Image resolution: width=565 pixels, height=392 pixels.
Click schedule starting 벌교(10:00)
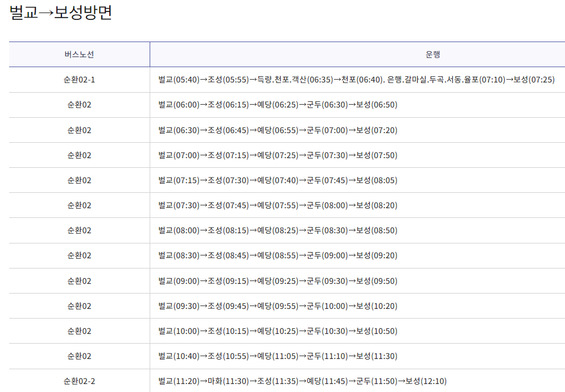pos(278,331)
